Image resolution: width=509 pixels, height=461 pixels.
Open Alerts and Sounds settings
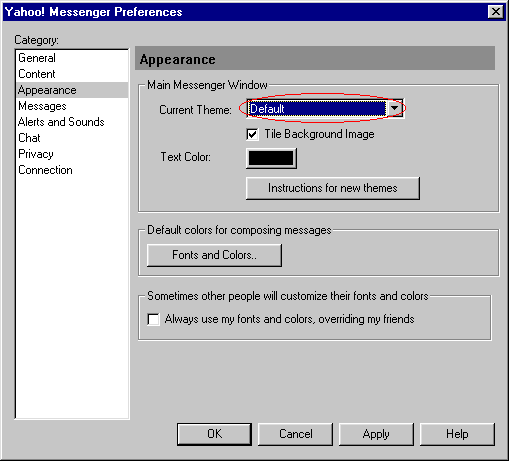[61, 122]
